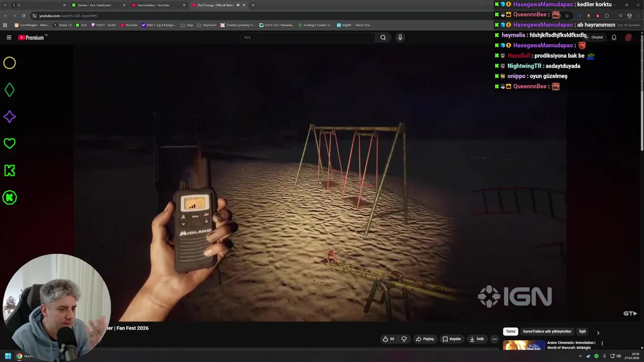Open the Burning Crusade bookmark

point(314,25)
